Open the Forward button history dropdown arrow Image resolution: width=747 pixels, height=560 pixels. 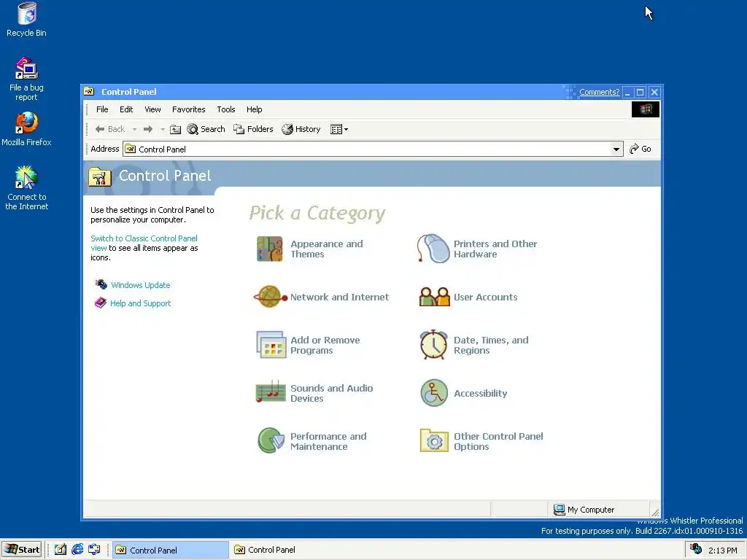point(163,129)
